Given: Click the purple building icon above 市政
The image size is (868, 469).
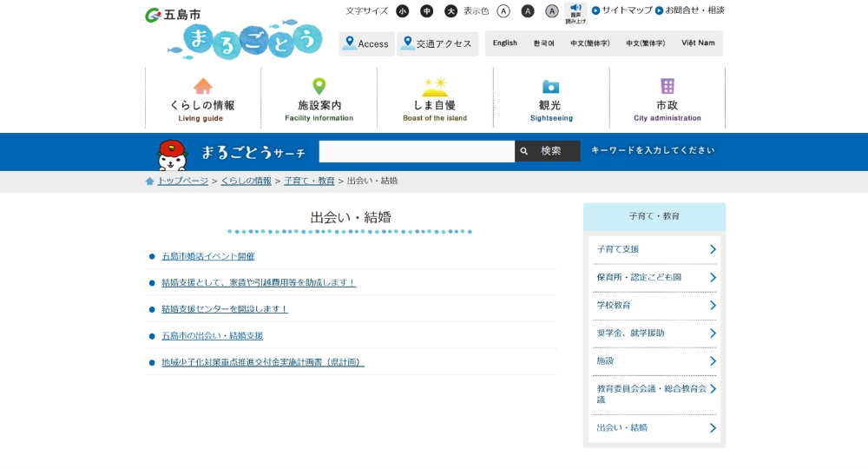Looking at the screenshot, I should [667, 86].
